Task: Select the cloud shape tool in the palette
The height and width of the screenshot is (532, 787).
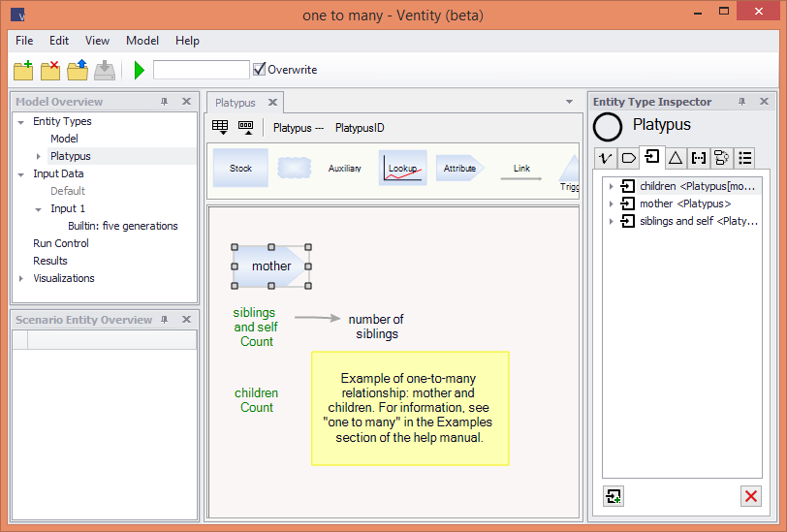Action: (x=294, y=169)
